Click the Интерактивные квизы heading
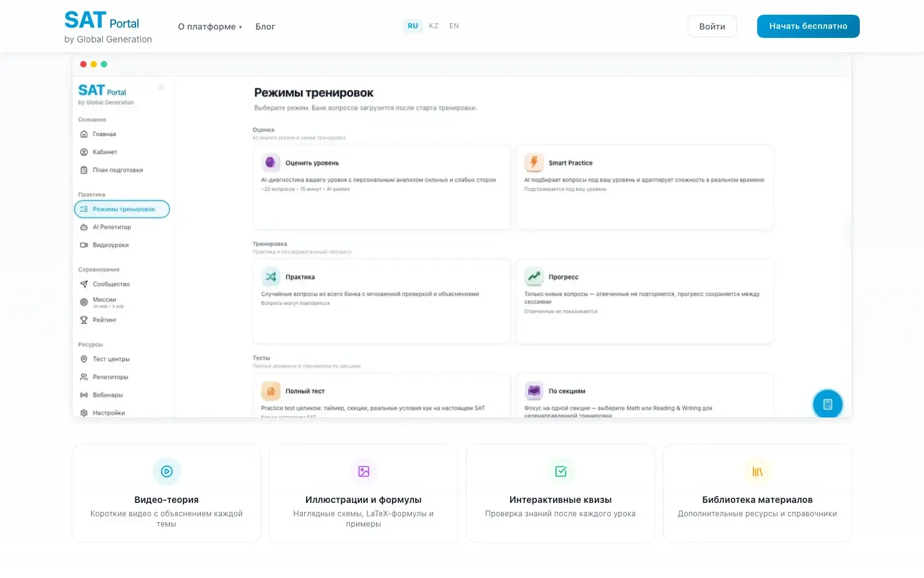Viewport: 924px width, 578px height. pos(560,500)
